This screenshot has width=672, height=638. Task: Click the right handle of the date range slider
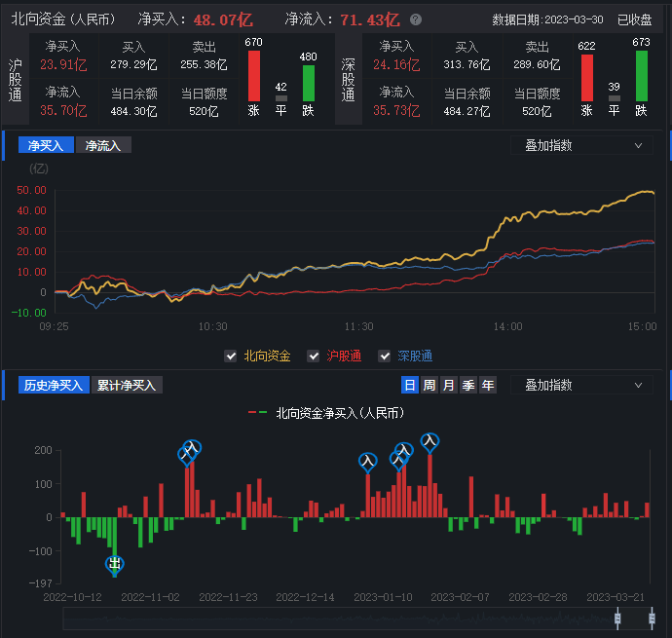[x=651, y=619]
